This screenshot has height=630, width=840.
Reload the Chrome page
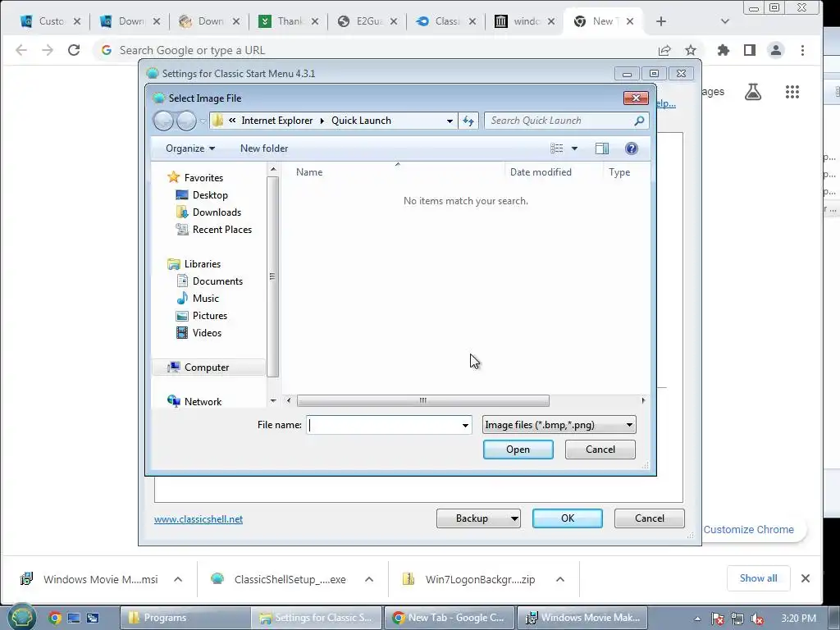pyautogui.click(x=74, y=50)
